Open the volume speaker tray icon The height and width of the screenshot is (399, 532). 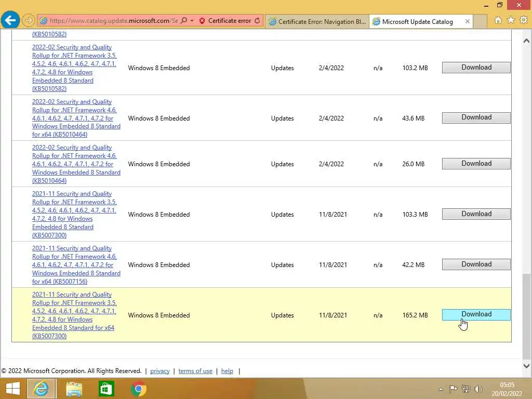(x=478, y=389)
